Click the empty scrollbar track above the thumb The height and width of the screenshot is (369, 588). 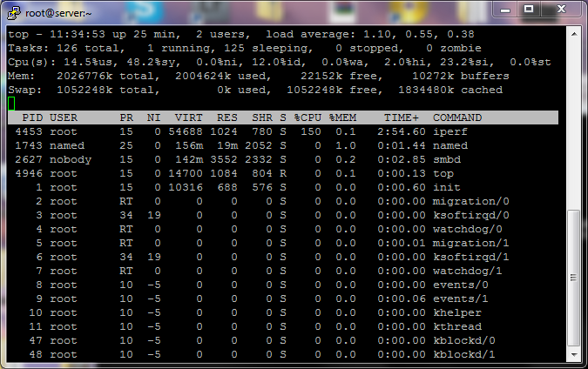click(x=572, y=122)
